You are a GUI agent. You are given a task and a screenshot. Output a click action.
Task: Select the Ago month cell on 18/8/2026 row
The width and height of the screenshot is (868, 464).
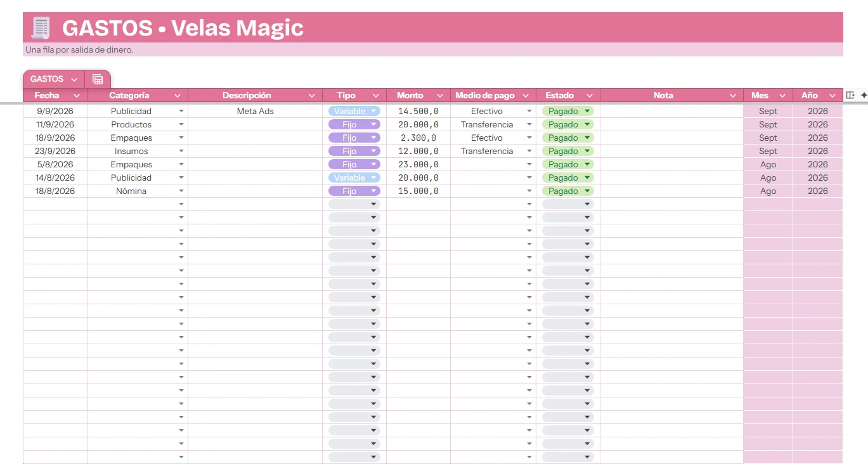[768, 191]
